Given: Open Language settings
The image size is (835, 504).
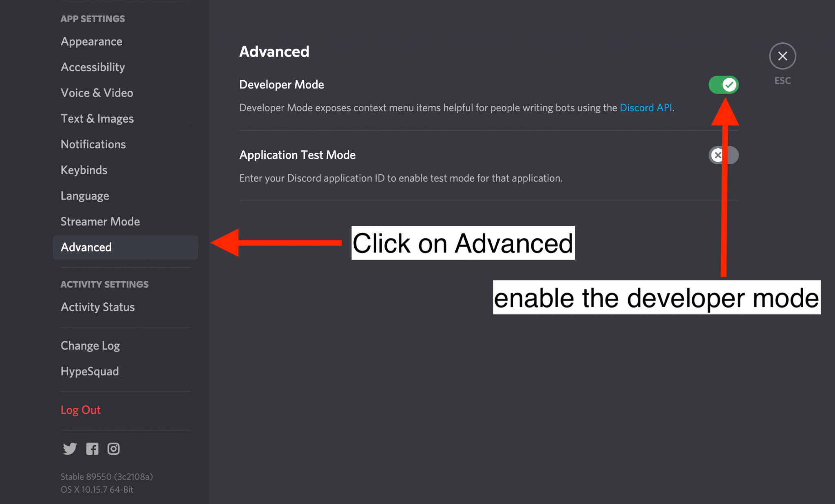Looking at the screenshot, I should [84, 196].
